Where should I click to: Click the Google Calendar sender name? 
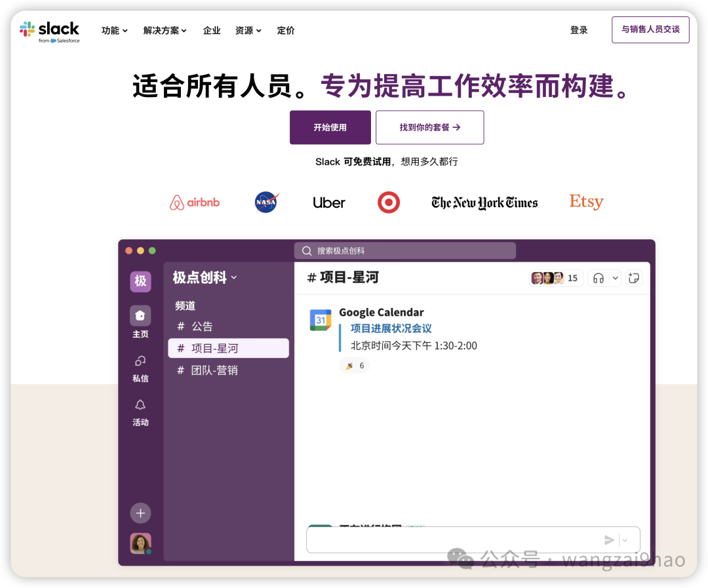click(382, 312)
